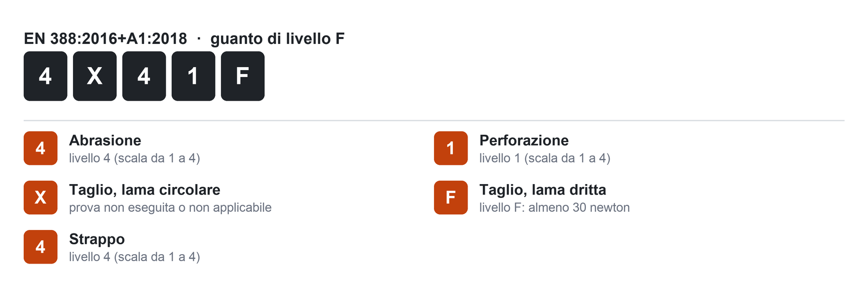This screenshot has height=306, width=868.
Task: Click the orange F badge for lama dritta
Action: 451,197
